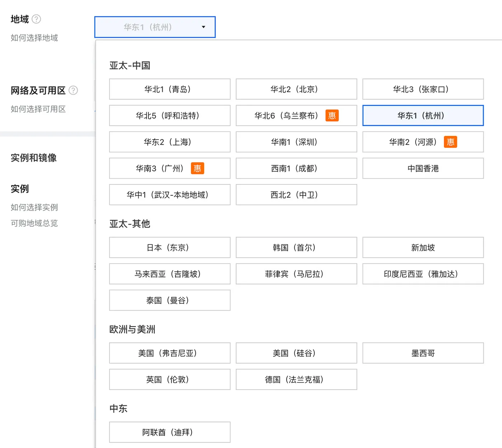Click the 网络及可用区 help icon
Screen dimensions: 502x448
tap(74, 90)
